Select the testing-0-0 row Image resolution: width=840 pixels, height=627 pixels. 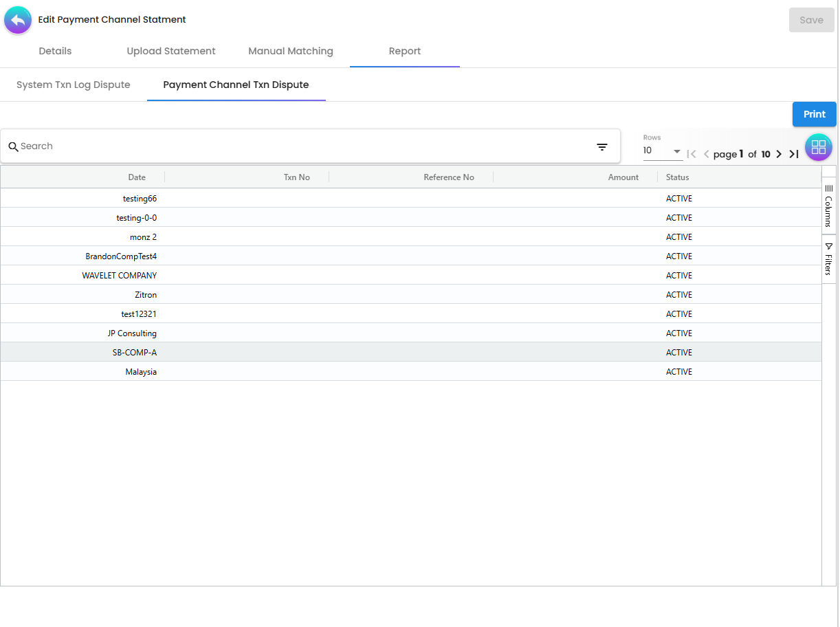point(411,217)
